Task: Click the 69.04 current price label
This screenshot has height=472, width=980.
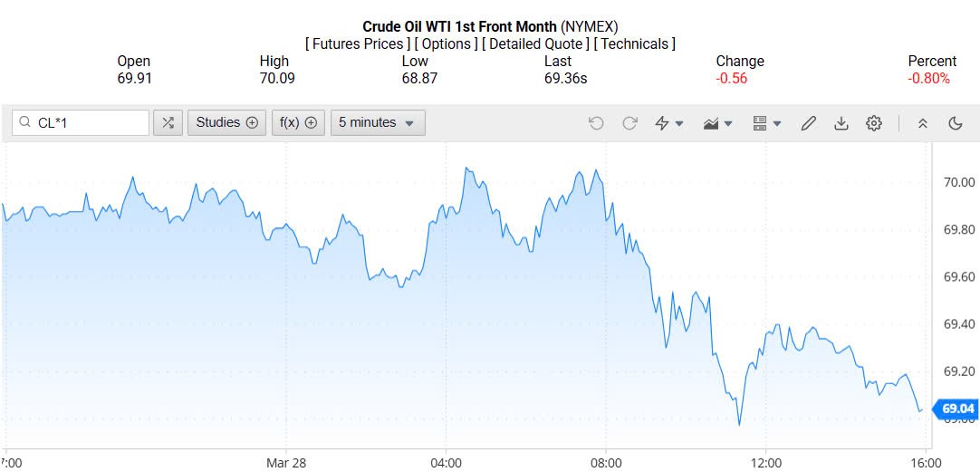Action: (957, 409)
